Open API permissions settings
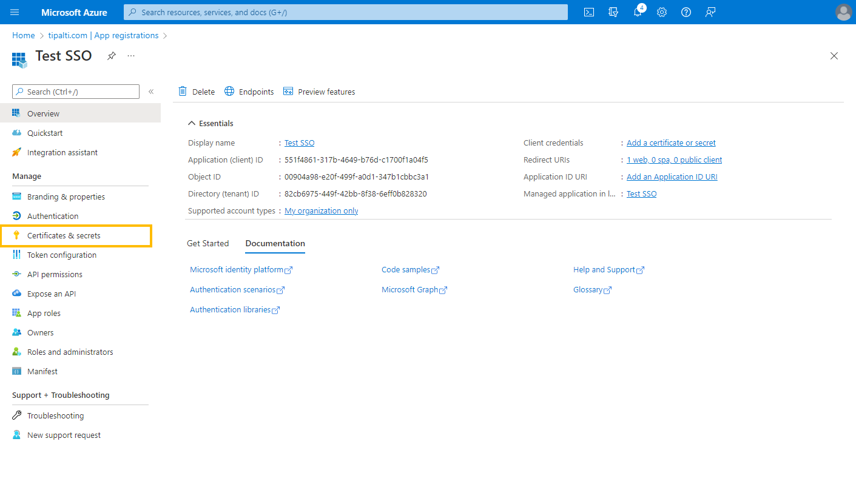This screenshot has width=856, height=504. [55, 274]
